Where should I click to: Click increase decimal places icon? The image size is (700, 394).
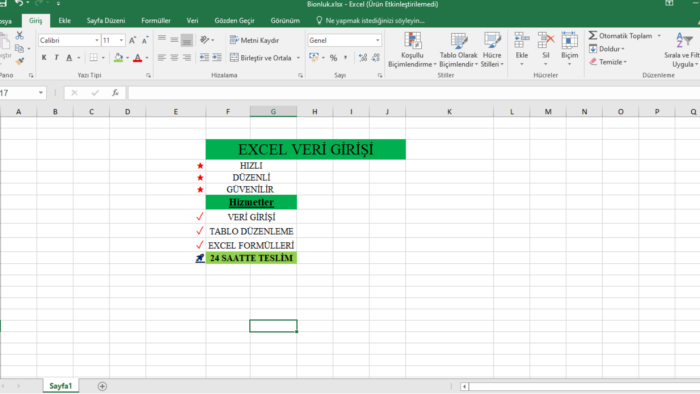pos(363,58)
